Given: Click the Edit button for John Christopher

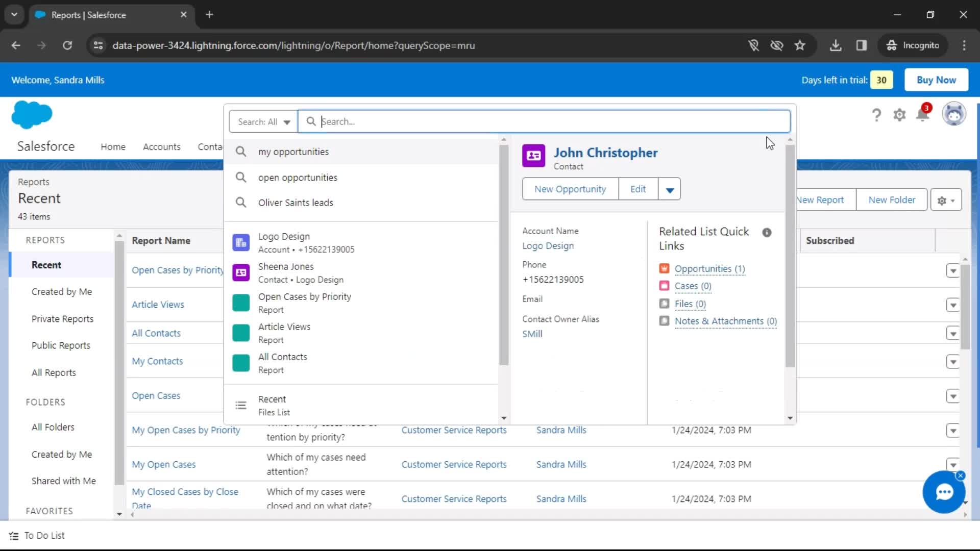Looking at the screenshot, I should pos(638,189).
